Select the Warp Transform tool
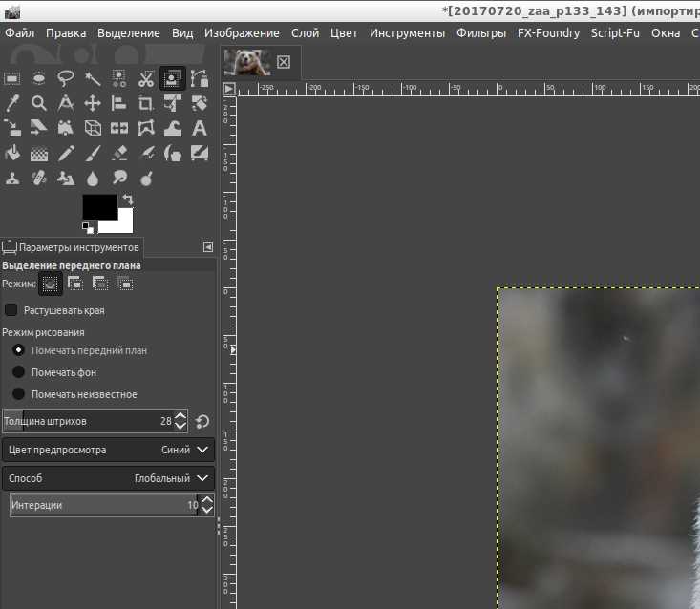 (172, 129)
